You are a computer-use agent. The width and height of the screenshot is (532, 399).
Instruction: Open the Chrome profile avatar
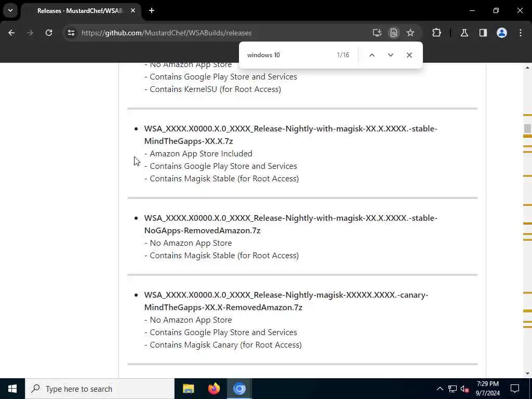(502, 33)
